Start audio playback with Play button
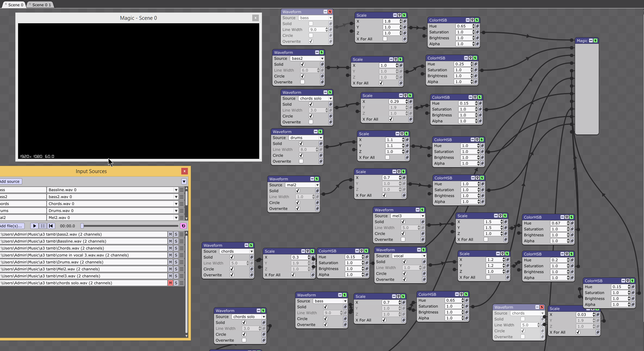 34,226
